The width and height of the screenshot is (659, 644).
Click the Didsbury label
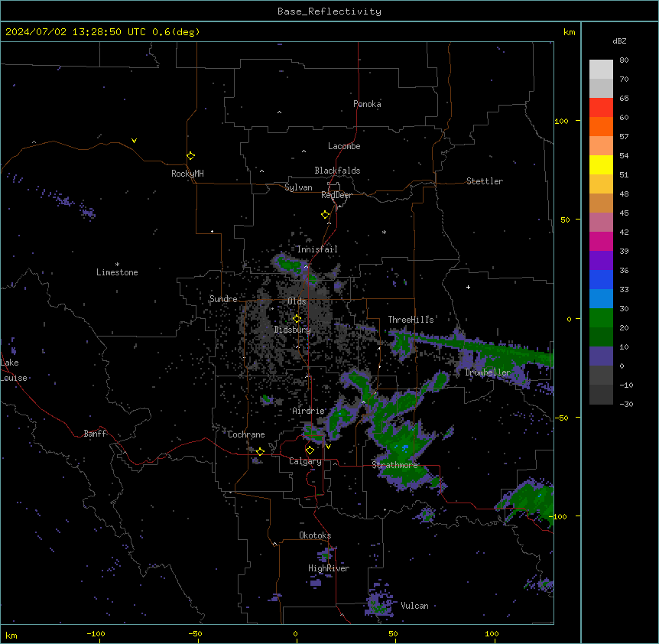(x=293, y=330)
